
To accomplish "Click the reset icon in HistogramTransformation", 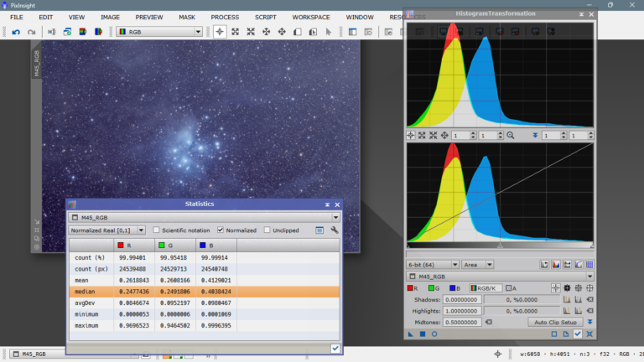I will tap(589, 334).
